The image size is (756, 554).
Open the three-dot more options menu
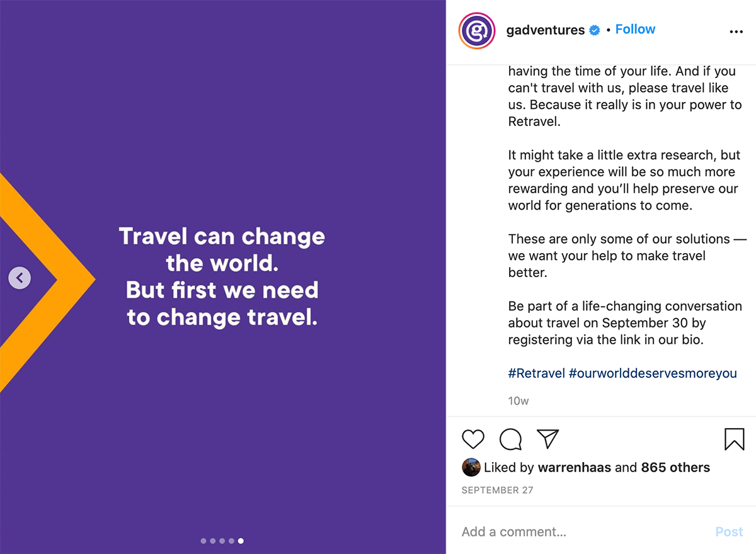(736, 32)
